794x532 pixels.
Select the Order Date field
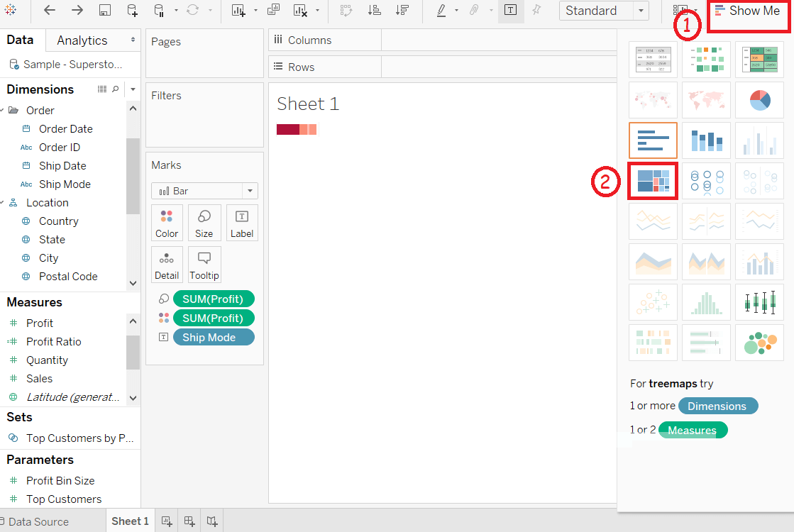pos(66,128)
